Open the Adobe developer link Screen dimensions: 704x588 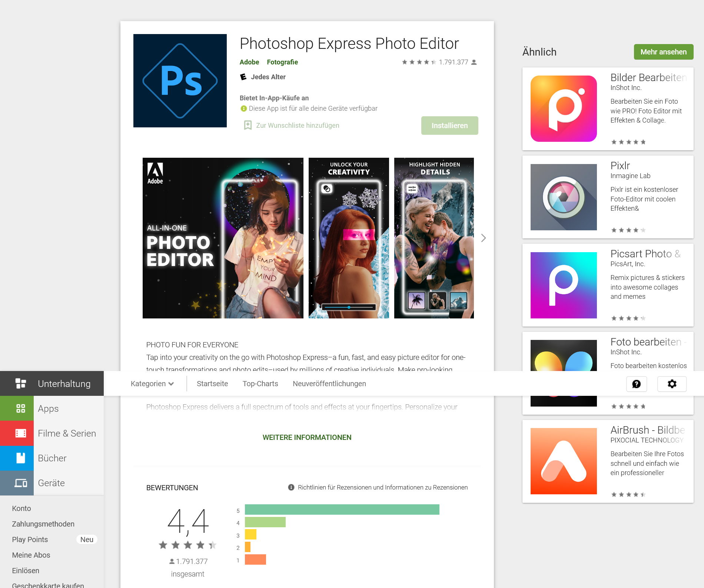pyautogui.click(x=249, y=62)
